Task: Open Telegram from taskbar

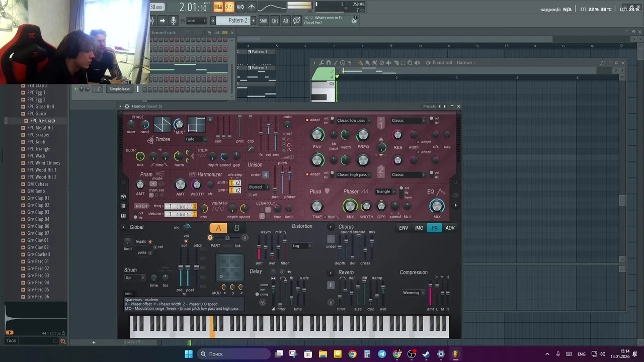Action: (382, 354)
